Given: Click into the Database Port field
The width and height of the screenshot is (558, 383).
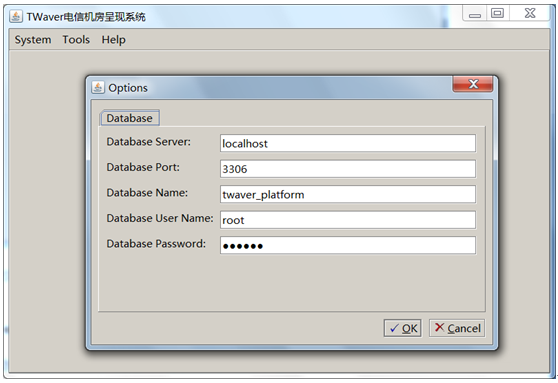Looking at the screenshot, I should pyautogui.click(x=348, y=169).
